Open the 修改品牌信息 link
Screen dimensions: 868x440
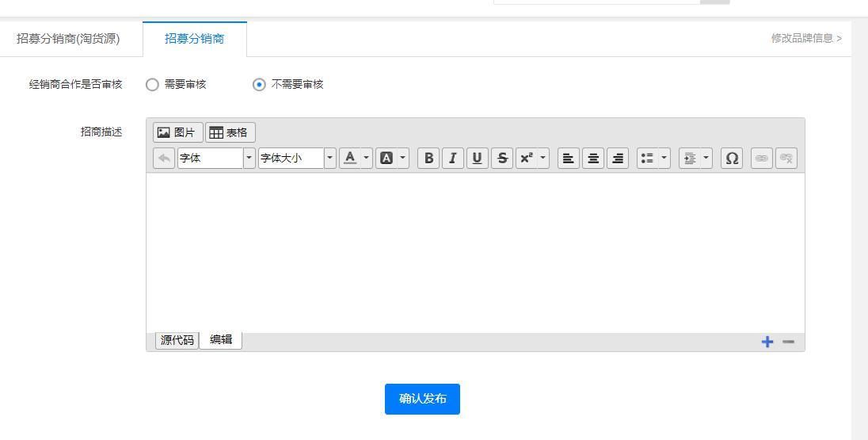[x=806, y=38]
